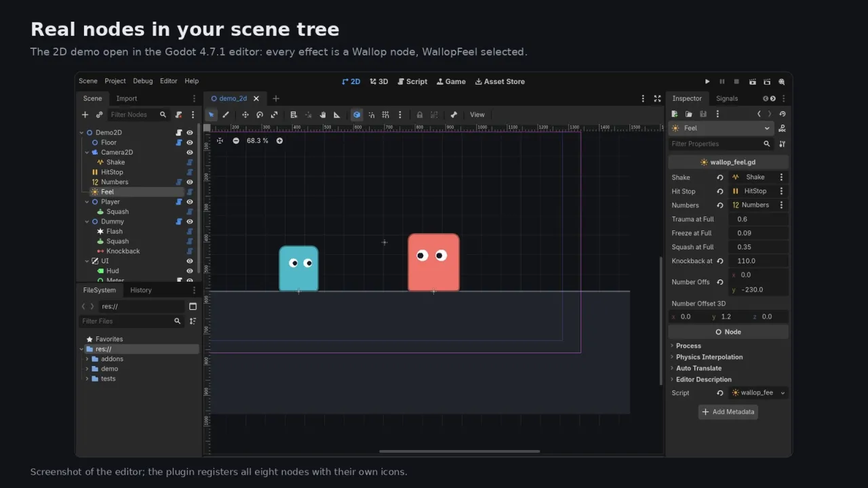The image size is (868, 488).
Task: Zoom out with the minus icon
Action: point(236,141)
